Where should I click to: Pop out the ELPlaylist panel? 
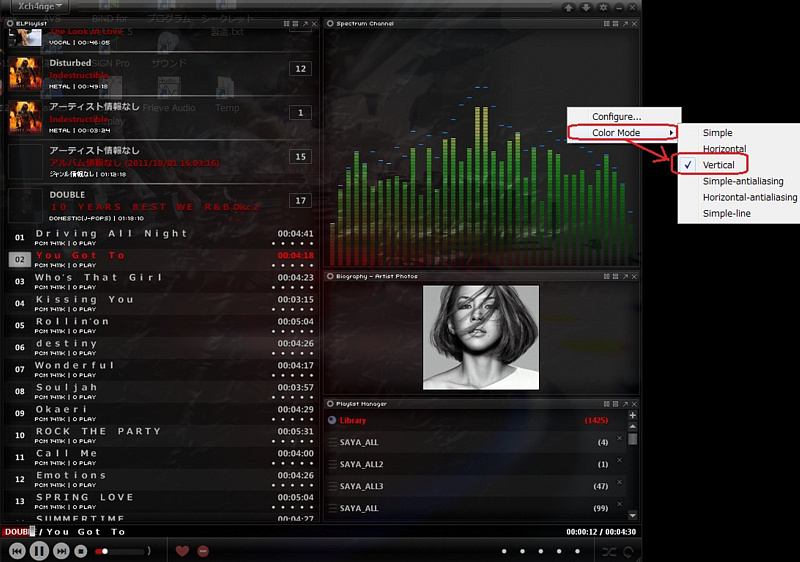point(305,24)
